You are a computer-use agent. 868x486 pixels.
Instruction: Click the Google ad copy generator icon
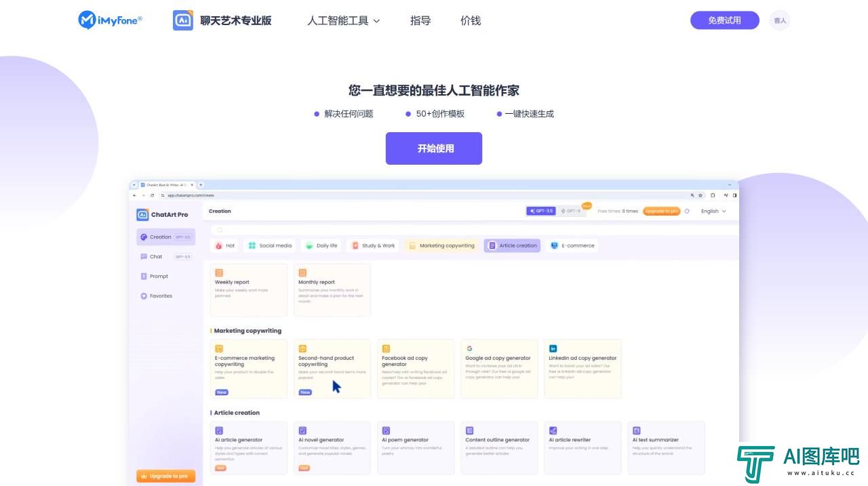(469, 348)
